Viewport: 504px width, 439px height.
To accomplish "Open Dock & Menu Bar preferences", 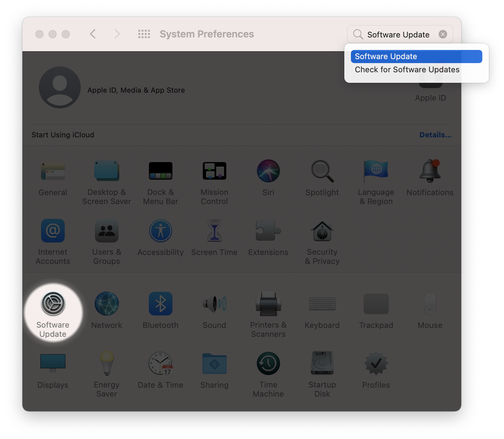I will [160, 183].
